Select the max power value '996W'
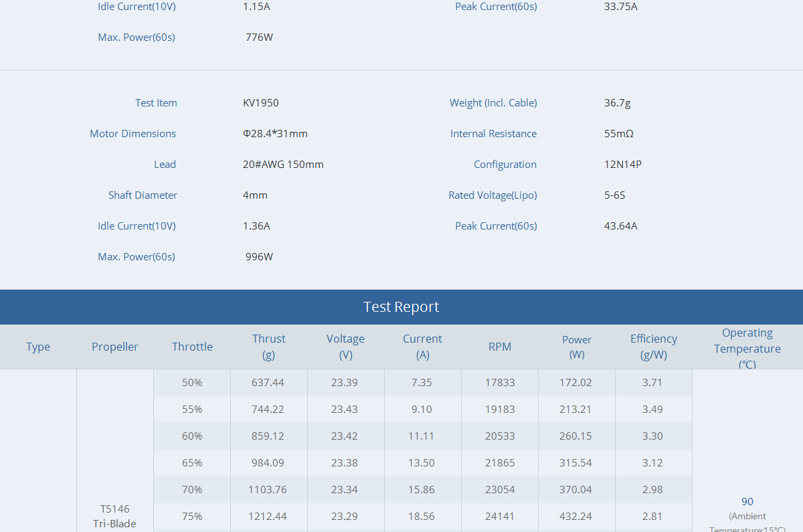 tap(260, 257)
